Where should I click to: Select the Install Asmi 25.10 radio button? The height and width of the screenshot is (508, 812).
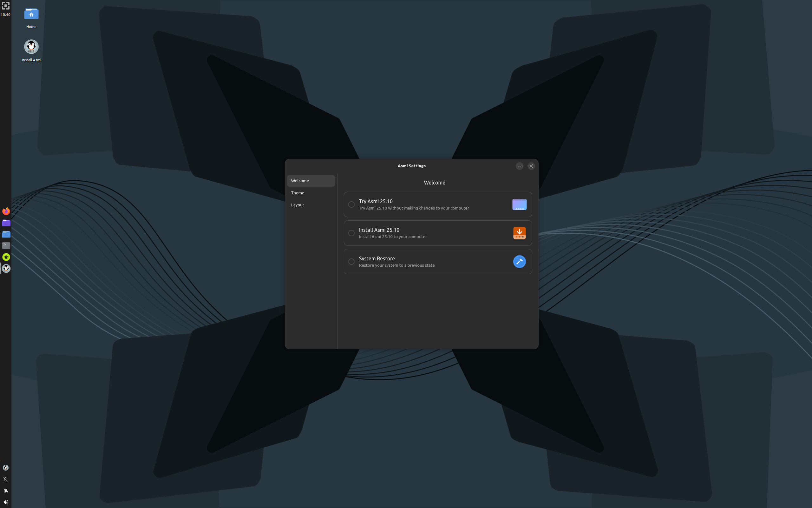click(x=351, y=233)
